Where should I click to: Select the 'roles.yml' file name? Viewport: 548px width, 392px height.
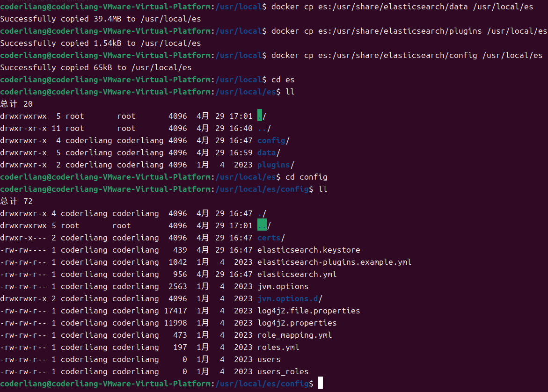[x=278, y=348]
